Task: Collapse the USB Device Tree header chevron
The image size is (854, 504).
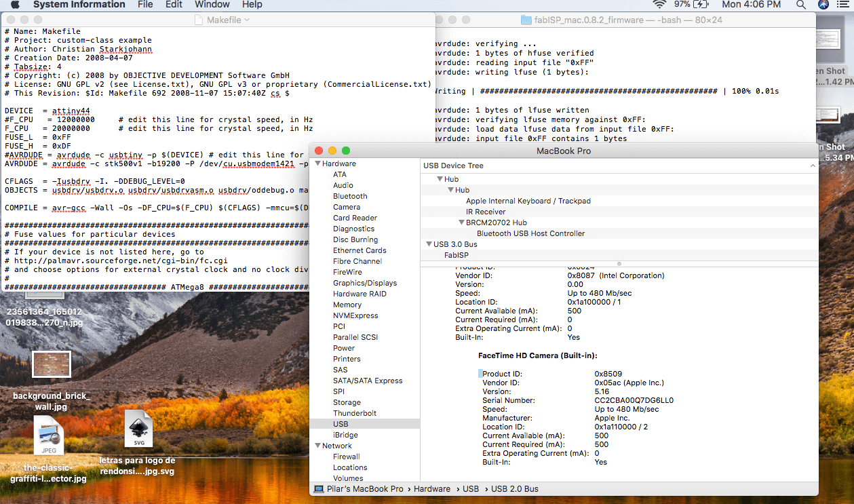Action: [812, 166]
